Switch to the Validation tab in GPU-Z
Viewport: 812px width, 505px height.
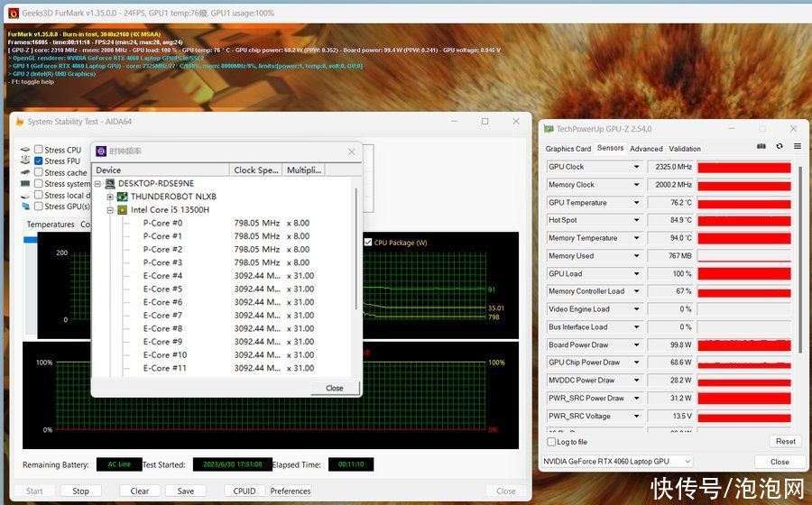click(685, 149)
